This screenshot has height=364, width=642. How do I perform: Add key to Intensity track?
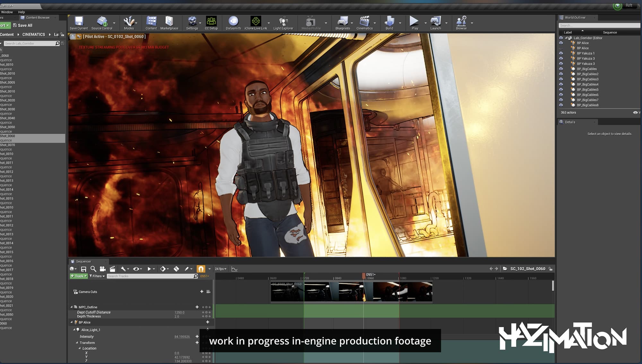(x=197, y=336)
